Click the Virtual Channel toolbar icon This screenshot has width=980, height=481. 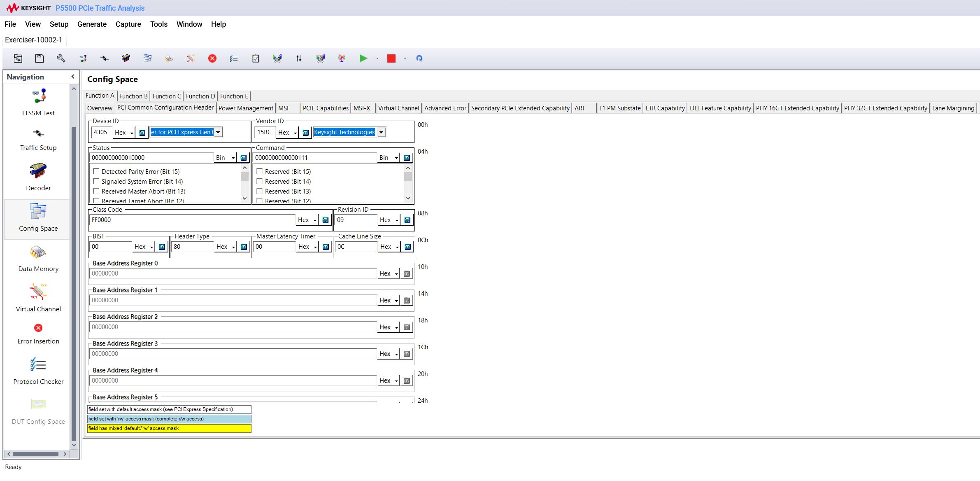[191, 58]
